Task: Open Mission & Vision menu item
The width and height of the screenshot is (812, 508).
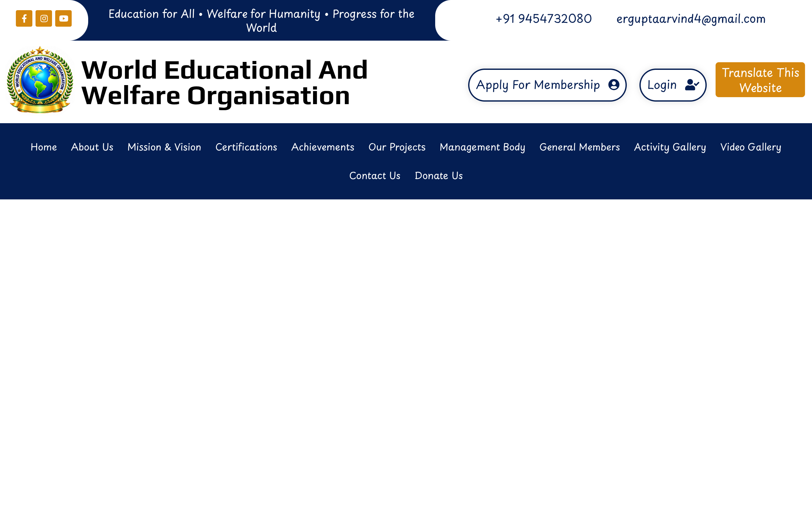Action: pyautogui.click(x=164, y=147)
